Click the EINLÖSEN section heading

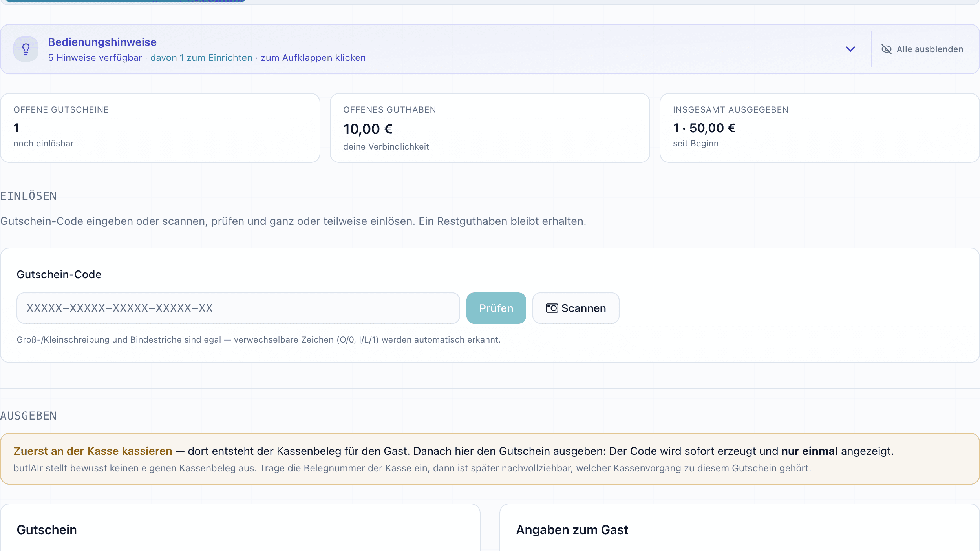pos(29,196)
